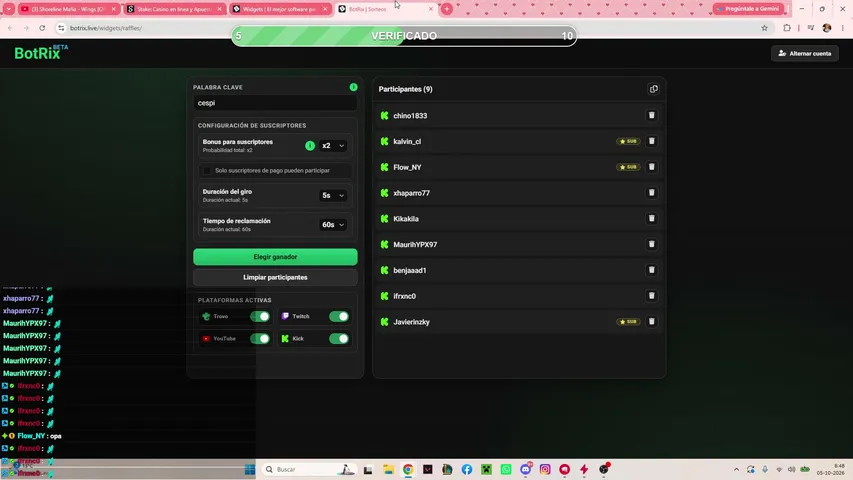The width and height of the screenshot is (853, 480).
Task: Close the Shoreline Mafia tab
Action: pyautogui.click(x=114, y=9)
